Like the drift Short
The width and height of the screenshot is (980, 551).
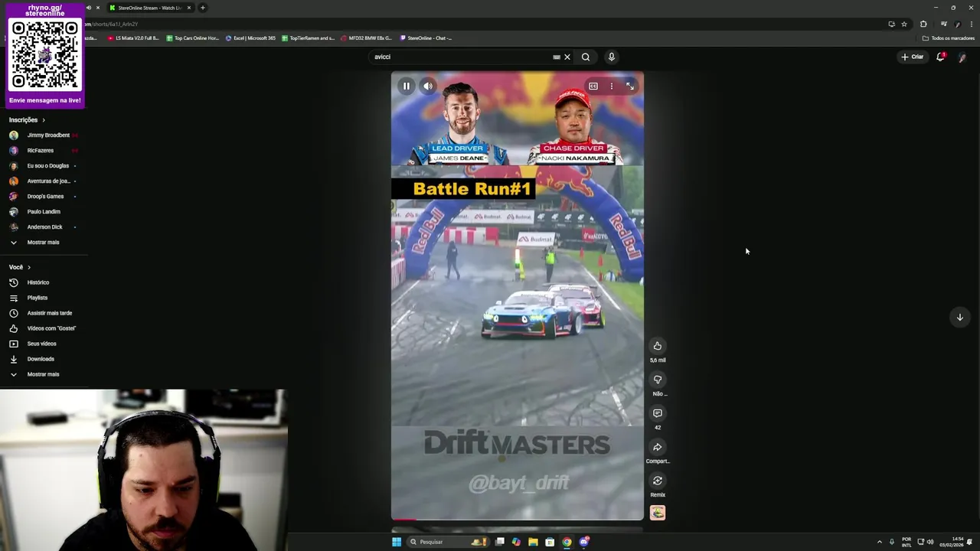tap(658, 346)
